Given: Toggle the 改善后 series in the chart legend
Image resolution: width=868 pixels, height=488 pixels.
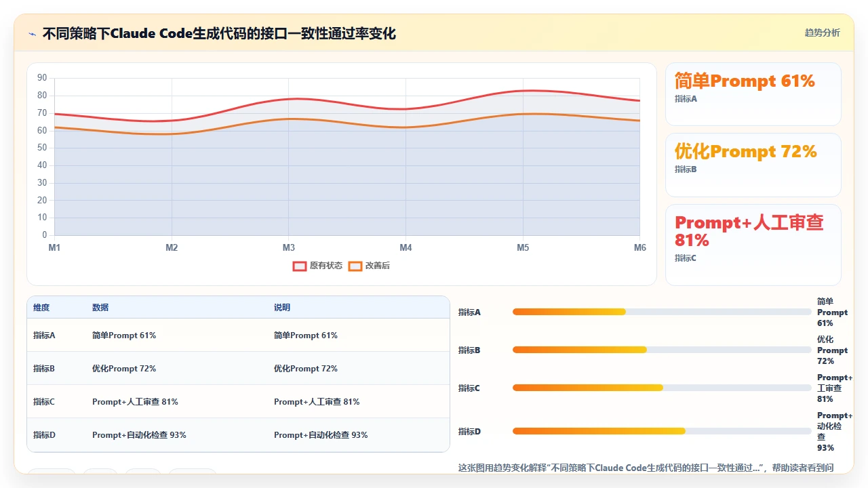Looking at the screenshot, I should [369, 266].
